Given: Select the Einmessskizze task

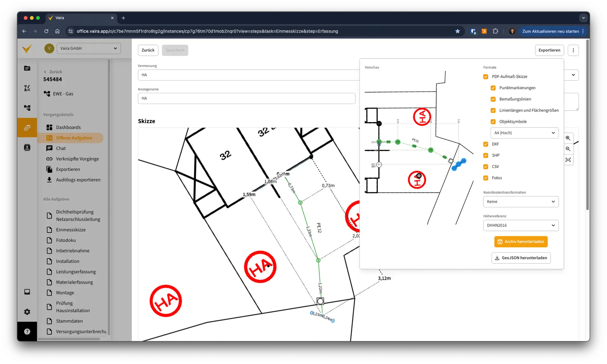Looking at the screenshot, I should [71, 230].
